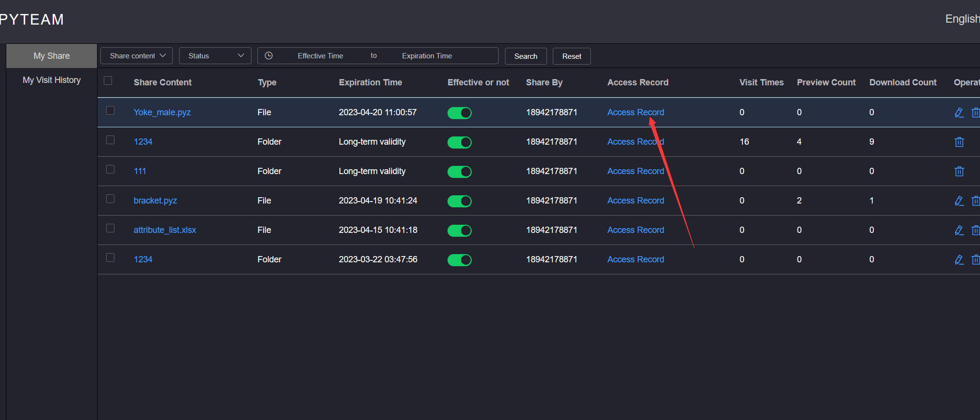This screenshot has width=980, height=420.
Task: Disable effective switch for long-term 1234 folder
Action: click(x=460, y=142)
